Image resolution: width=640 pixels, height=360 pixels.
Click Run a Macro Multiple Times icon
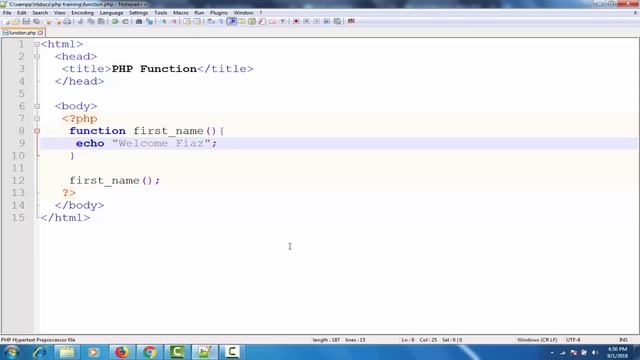tap(327, 21)
